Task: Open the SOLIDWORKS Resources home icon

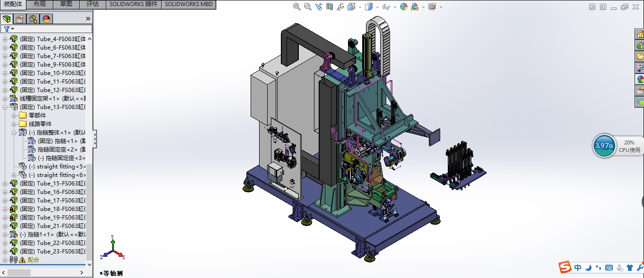Action: 640,34
